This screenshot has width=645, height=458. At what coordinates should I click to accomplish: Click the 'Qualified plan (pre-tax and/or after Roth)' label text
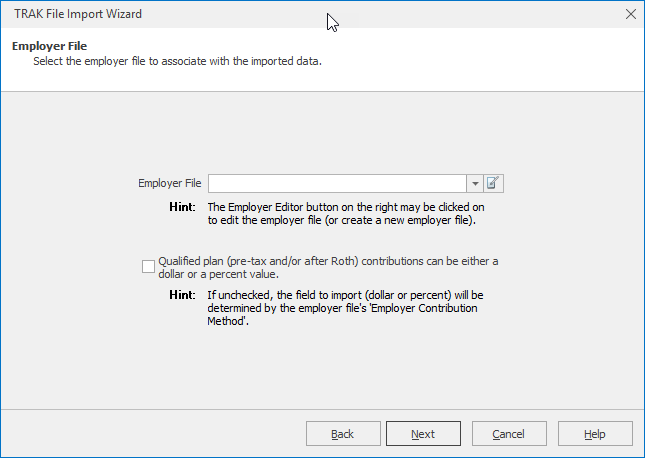point(328,261)
